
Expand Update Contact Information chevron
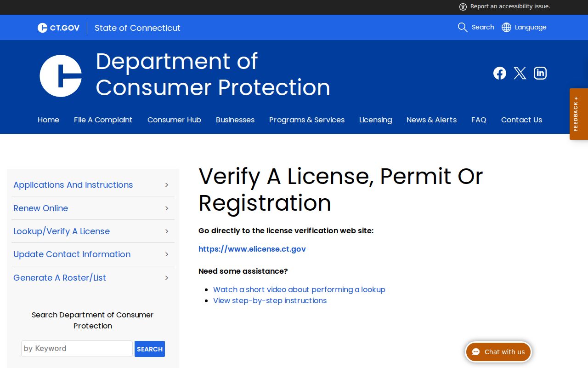tap(167, 254)
